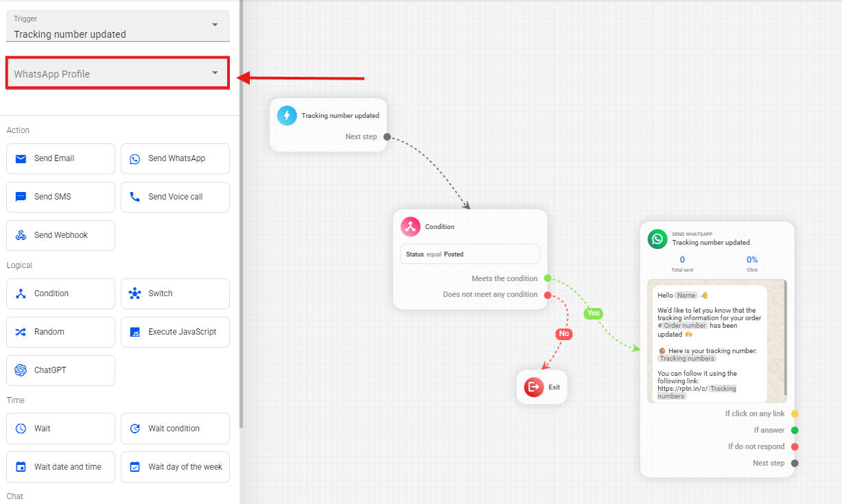
Task: Click the WhatsApp icon on Send WhatsApp node
Action: (657, 239)
